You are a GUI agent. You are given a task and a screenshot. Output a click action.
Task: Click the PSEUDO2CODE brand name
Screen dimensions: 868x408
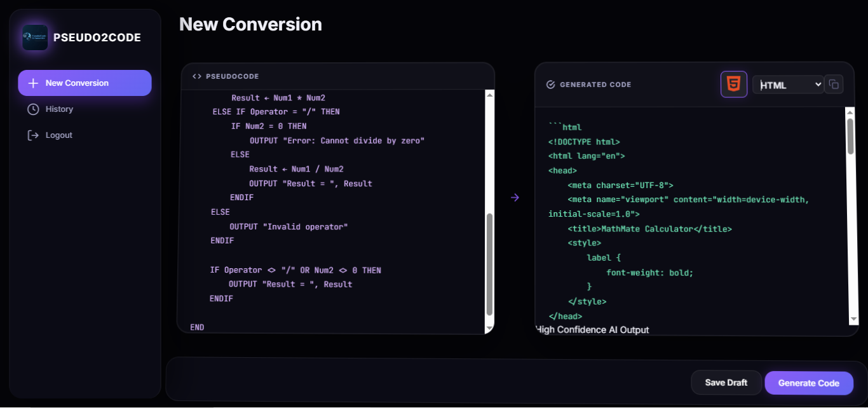97,37
